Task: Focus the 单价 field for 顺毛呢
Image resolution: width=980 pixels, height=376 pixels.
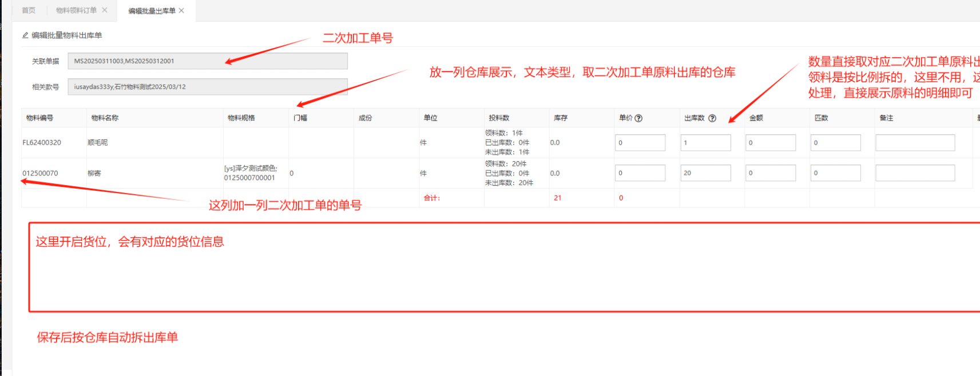Action: tap(640, 143)
